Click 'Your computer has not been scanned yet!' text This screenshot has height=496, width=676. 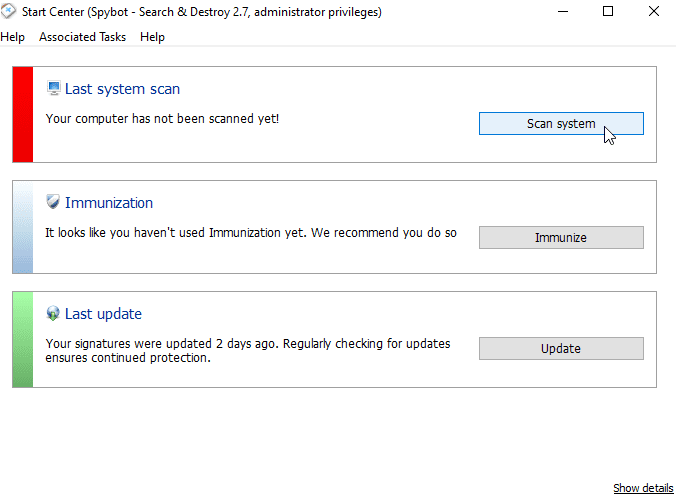click(162, 119)
